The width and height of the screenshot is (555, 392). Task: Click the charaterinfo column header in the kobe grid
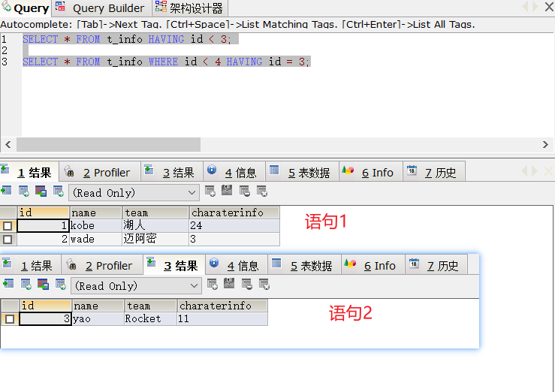(234, 213)
